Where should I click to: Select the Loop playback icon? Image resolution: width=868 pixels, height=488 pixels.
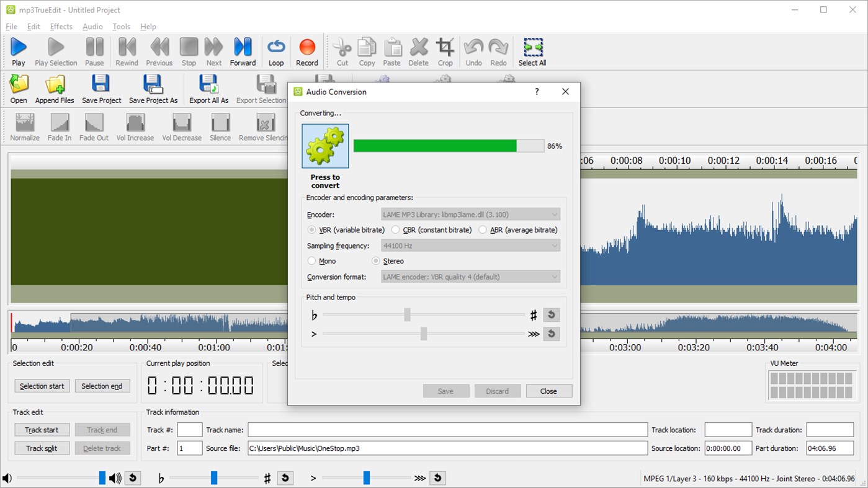click(275, 51)
